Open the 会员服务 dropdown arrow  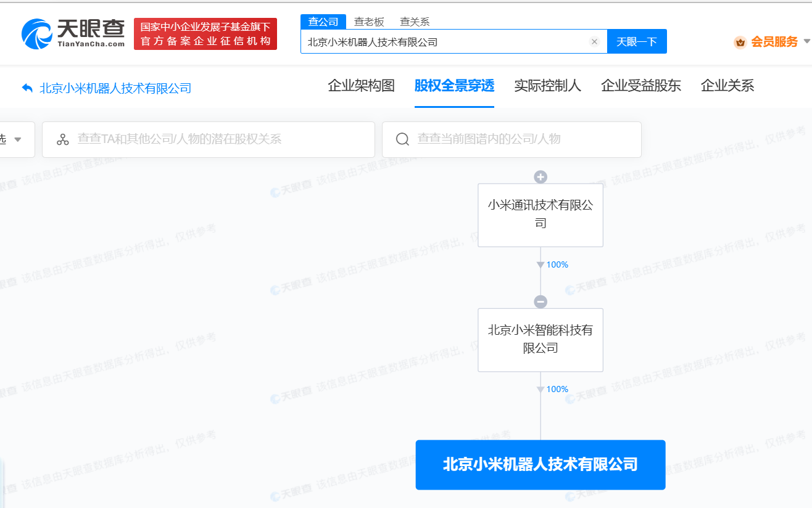(807, 42)
